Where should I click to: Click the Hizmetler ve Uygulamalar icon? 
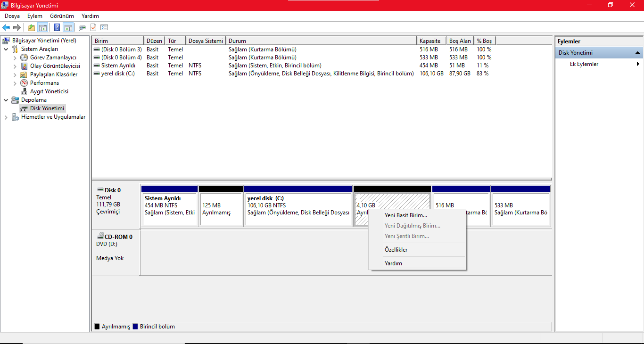tap(15, 117)
